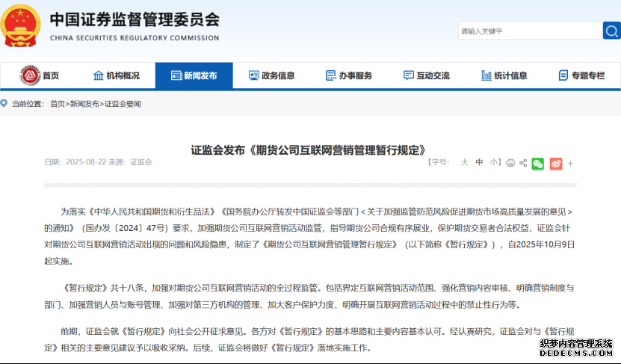Open the 机构概况 nav item
Image resolution: width=621 pixels, height=364 pixels.
click(x=117, y=75)
